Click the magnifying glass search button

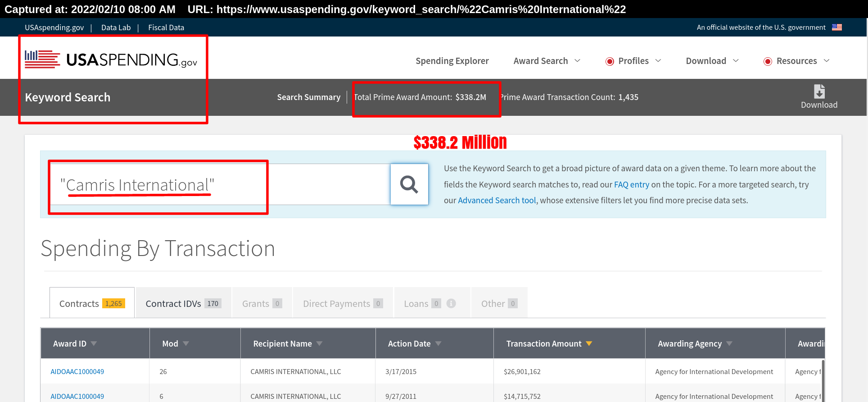(409, 184)
